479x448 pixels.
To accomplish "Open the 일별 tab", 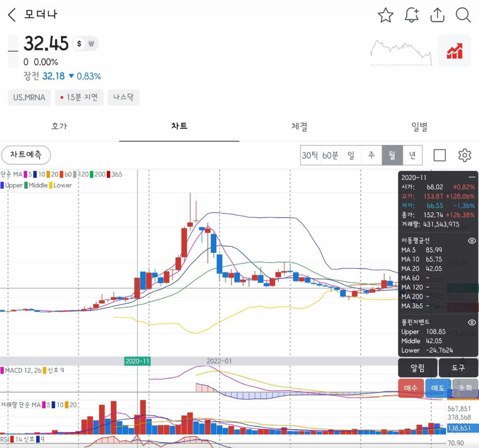I will pos(419,126).
